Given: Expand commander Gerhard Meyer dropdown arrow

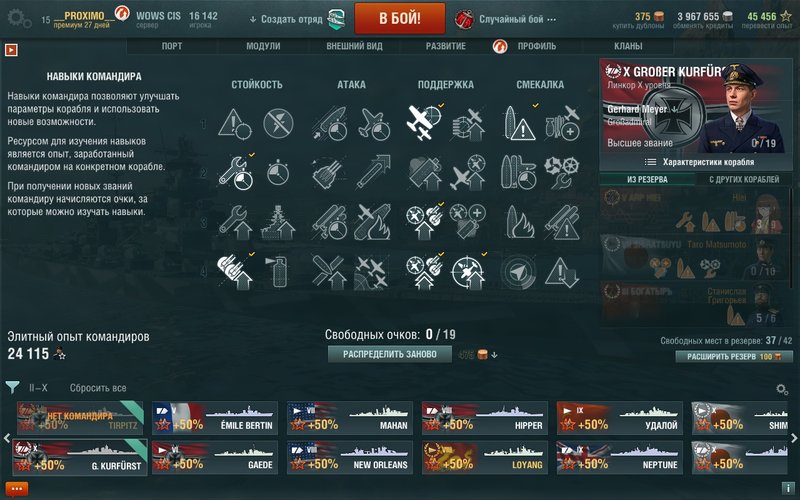Looking at the screenshot, I should point(676,109).
